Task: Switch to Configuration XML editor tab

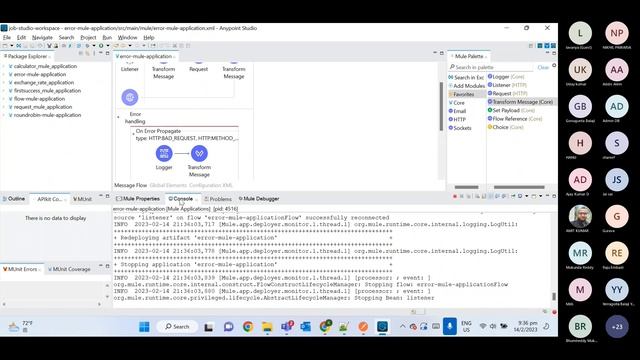Action: pos(211,185)
